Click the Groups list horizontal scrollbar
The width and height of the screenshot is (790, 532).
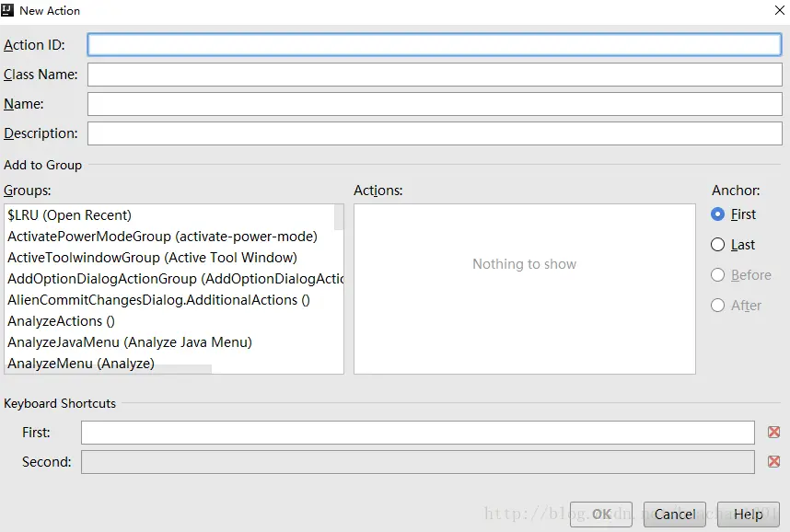(109, 369)
